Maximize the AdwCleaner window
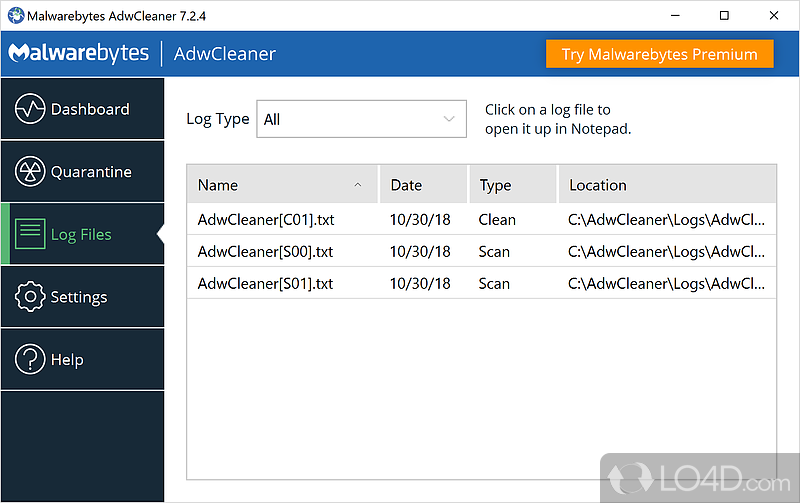The width and height of the screenshot is (800, 503). 724,15
